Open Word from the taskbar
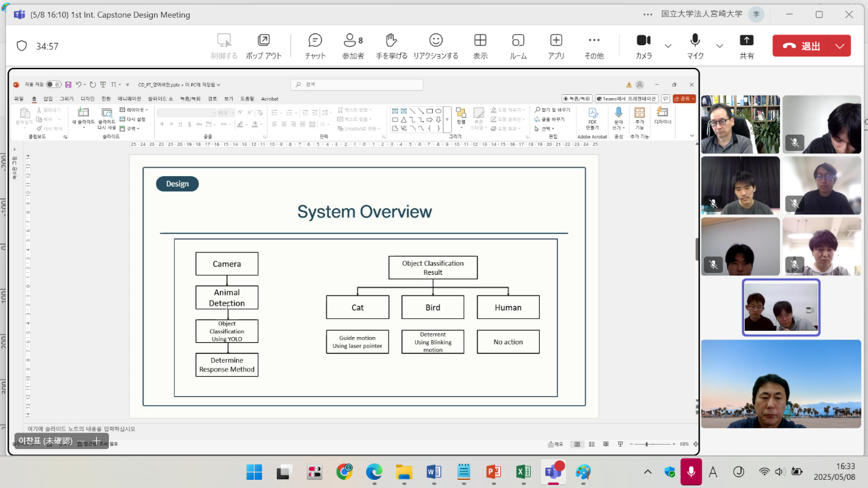The width and height of the screenshot is (868, 488). click(x=433, y=472)
